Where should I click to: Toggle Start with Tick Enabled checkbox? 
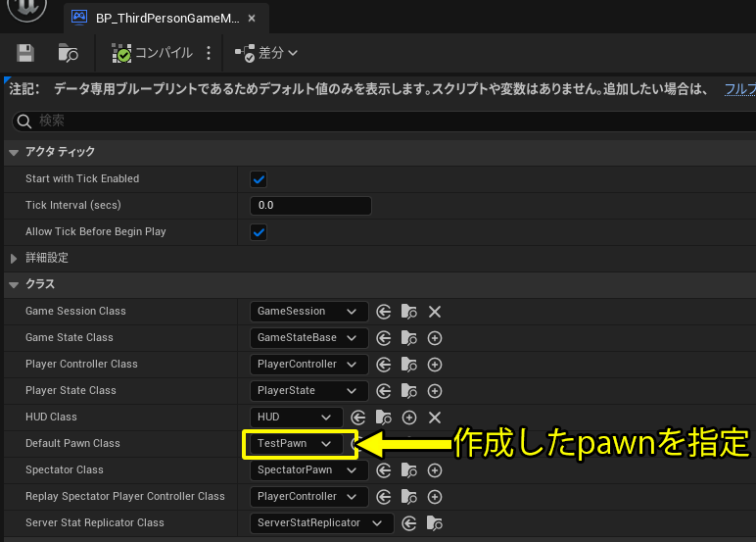[x=259, y=179]
